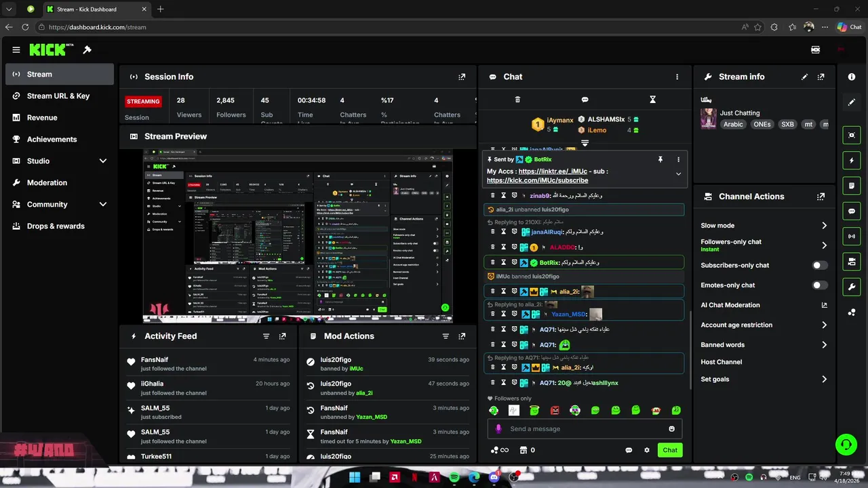Image resolution: width=868 pixels, height=488 pixels.
Task: Expand the chat leaderboard arrow
Action: click(585, 143)
